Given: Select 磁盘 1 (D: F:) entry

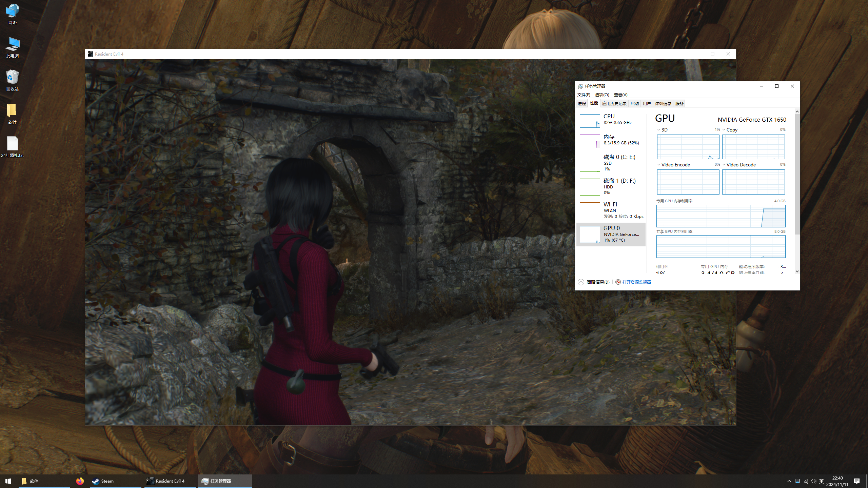Looking at the screenshot, I should [x=611, y=187].
